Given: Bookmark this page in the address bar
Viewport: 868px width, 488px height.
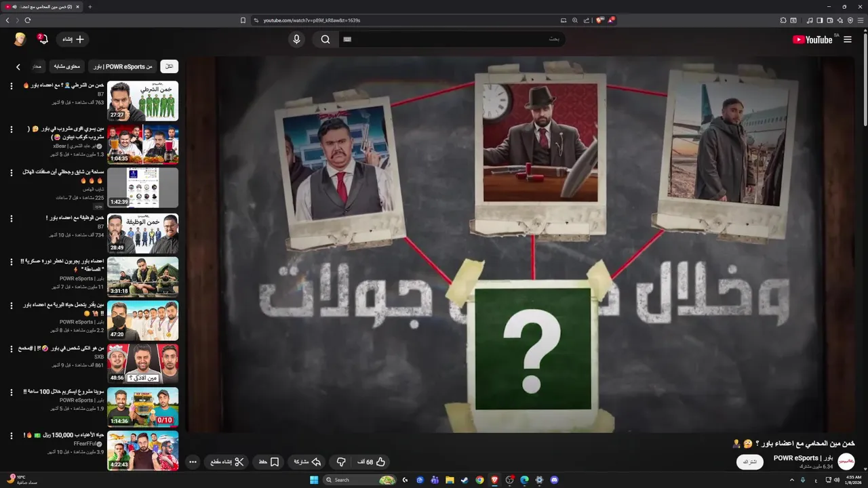Looking at the screenshot, I should [243, 20].
